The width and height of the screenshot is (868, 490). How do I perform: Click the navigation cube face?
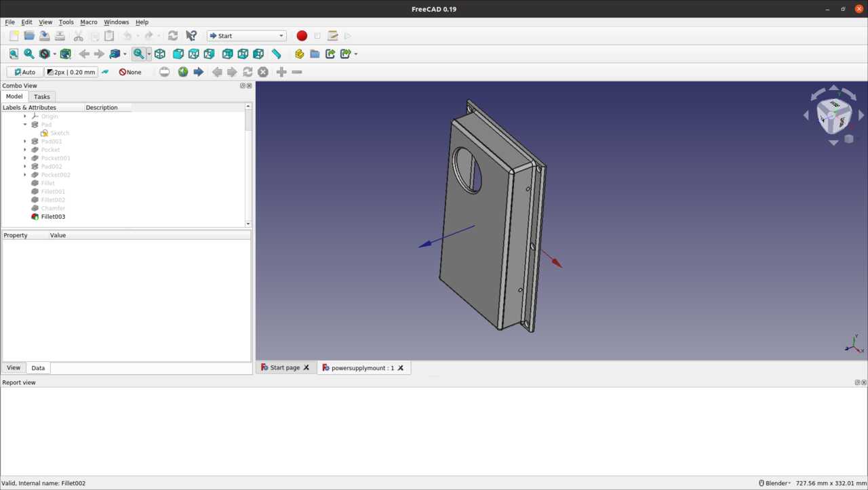tap(834, 115)
